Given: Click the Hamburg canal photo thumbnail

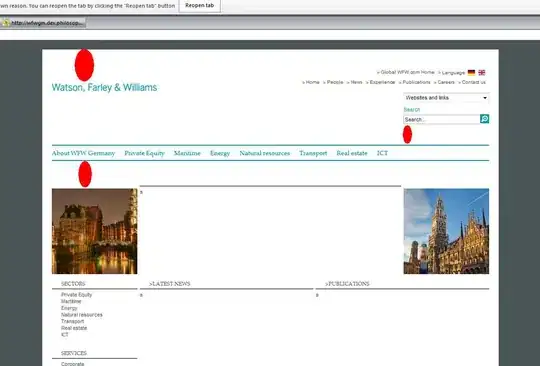Looking at the screenshot, I should pyautogui.click(x=94, y=231).
